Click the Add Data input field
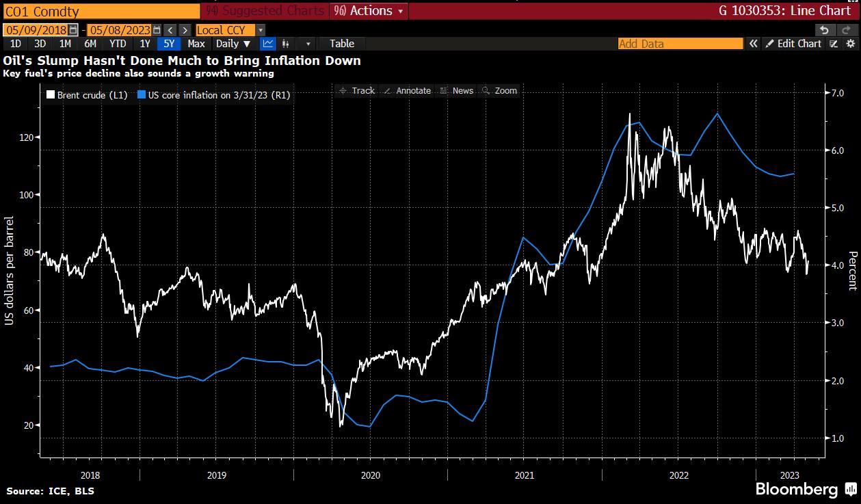 (680, 44)
